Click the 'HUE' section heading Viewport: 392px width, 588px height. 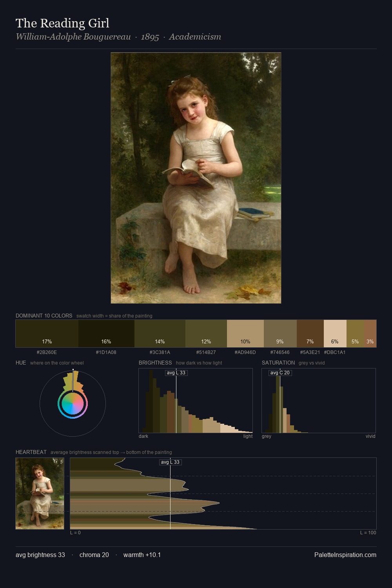21,363
